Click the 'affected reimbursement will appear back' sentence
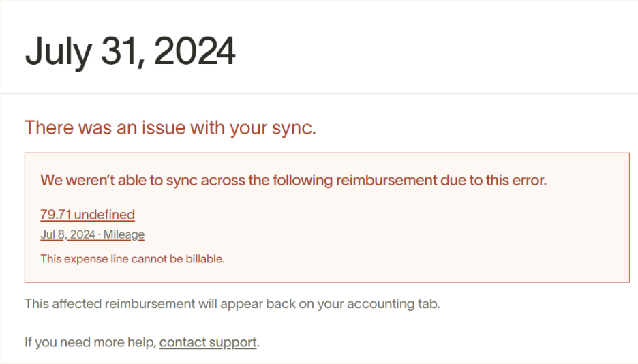638x364 pixels. pos(232,304)
